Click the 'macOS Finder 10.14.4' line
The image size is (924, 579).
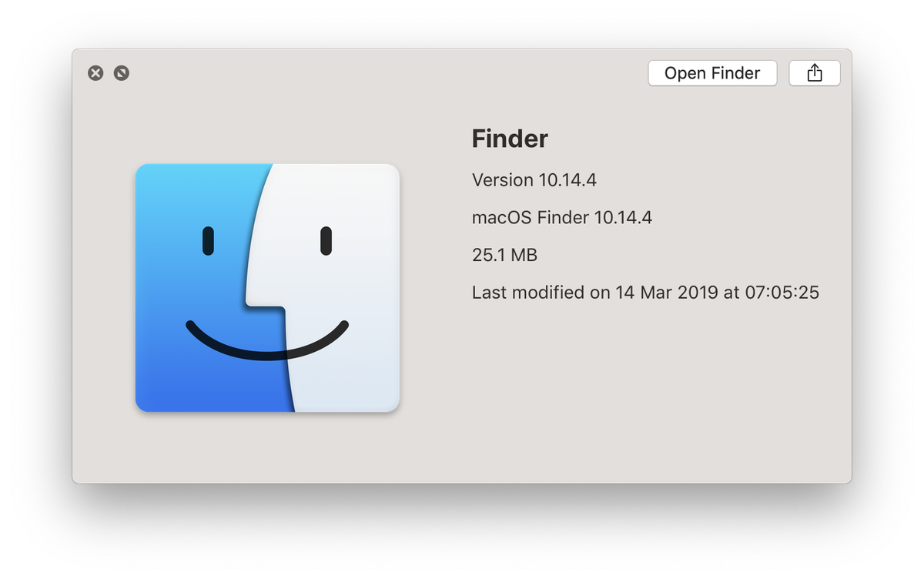[x=562, y=218]
